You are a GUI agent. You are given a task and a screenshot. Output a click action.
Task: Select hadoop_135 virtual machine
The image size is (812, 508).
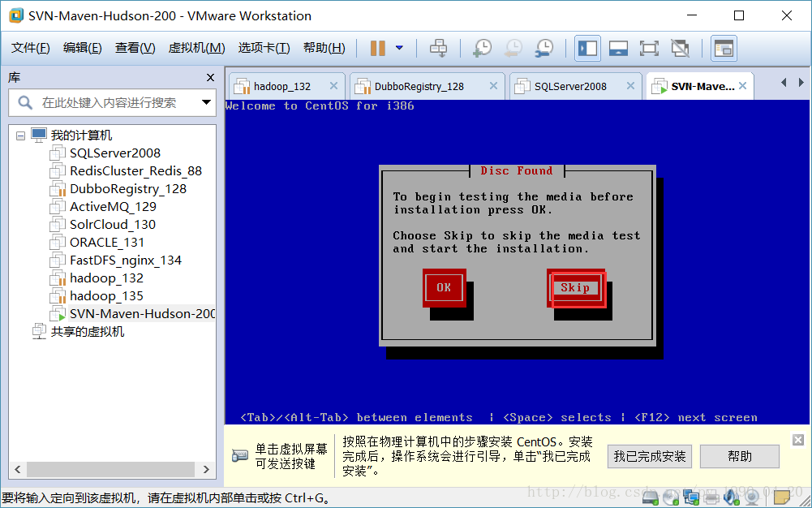coord(106,296)
